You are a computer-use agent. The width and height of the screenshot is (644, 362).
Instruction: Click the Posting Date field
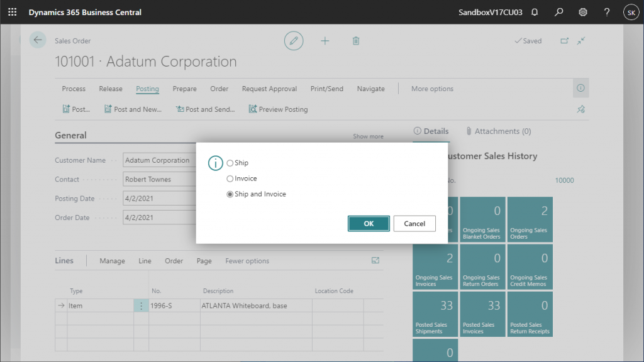click(x=159, y=198)
